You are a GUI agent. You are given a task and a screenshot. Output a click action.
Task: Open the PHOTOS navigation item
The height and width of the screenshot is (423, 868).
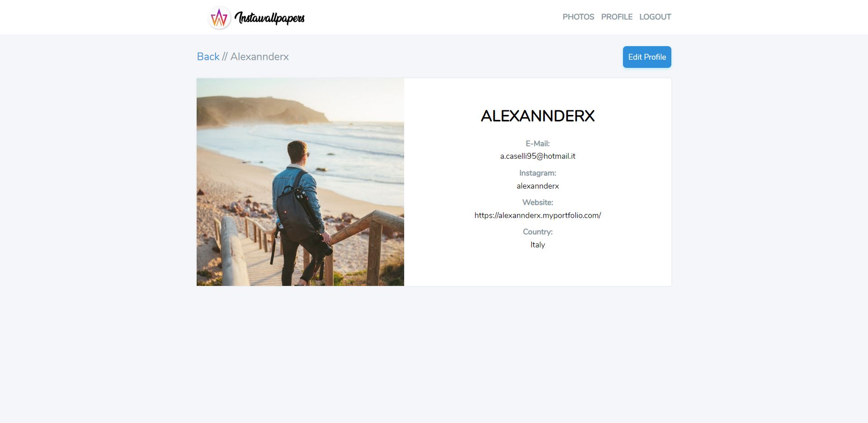pyautogui.click(x=578, y=17)
